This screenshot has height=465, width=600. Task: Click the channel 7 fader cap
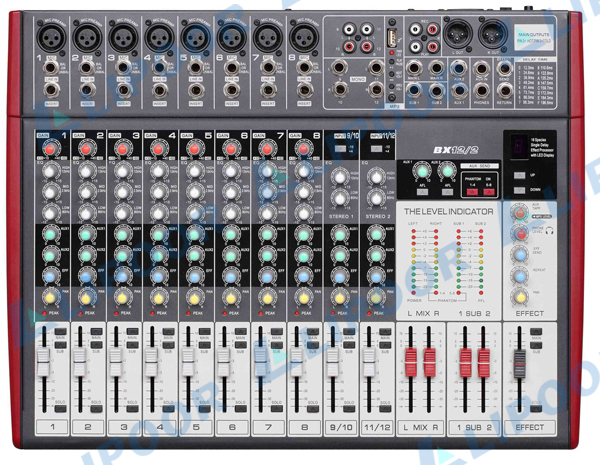(260, 362)
